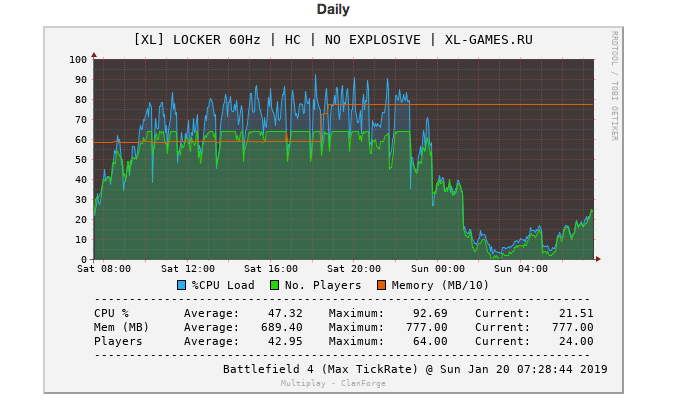The image size is (675, 409).
Task: Click the 100 label on the Y-axis
Action: pyautogui.click(x=78, y=60)
